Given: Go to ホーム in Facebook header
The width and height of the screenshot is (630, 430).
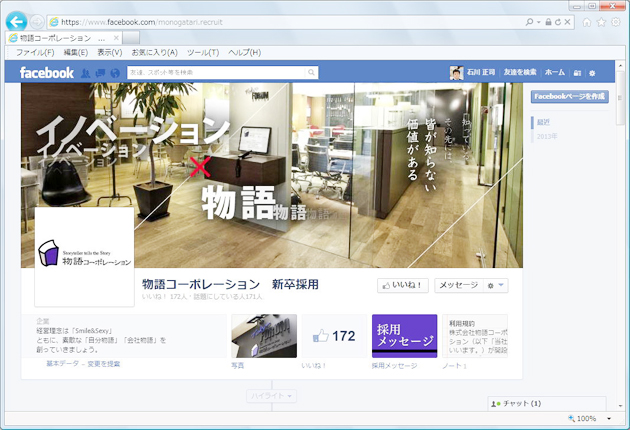Looking at the screenshot, I should [555, 72].
